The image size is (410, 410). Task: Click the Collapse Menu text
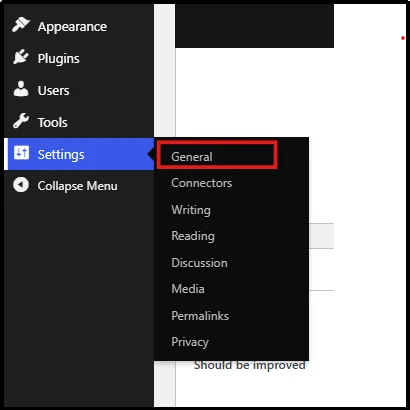pyautogui.click(x=77, y=186)
